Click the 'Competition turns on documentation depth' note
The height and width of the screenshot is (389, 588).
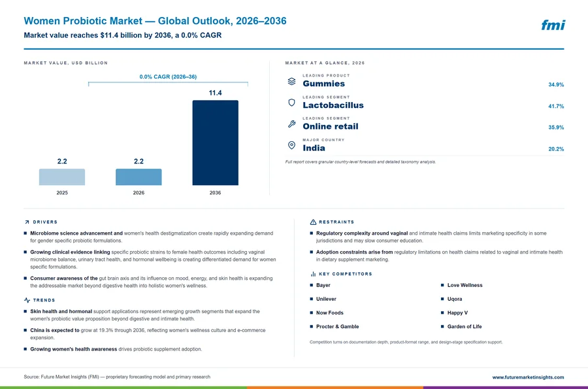point(406,342)
